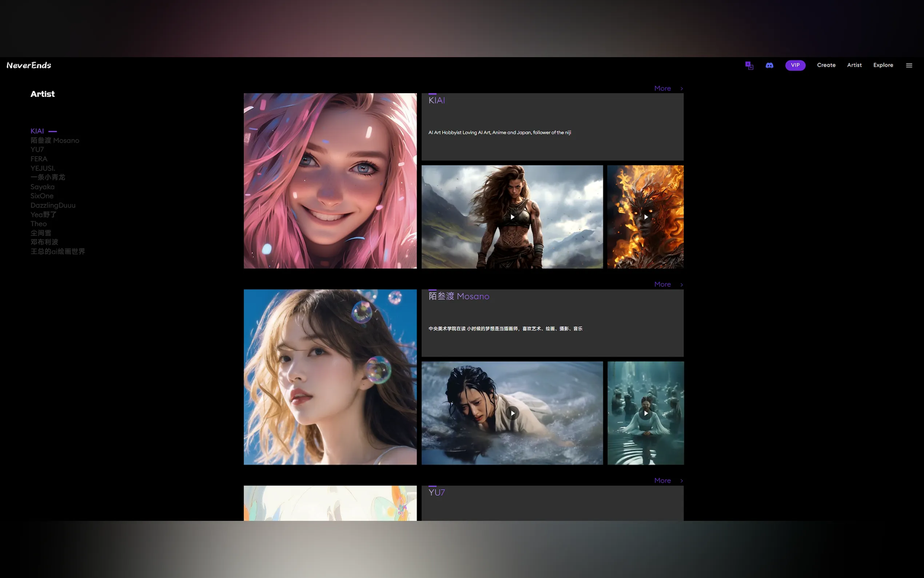Go to the Artist nav item

(x=854, y=66)
